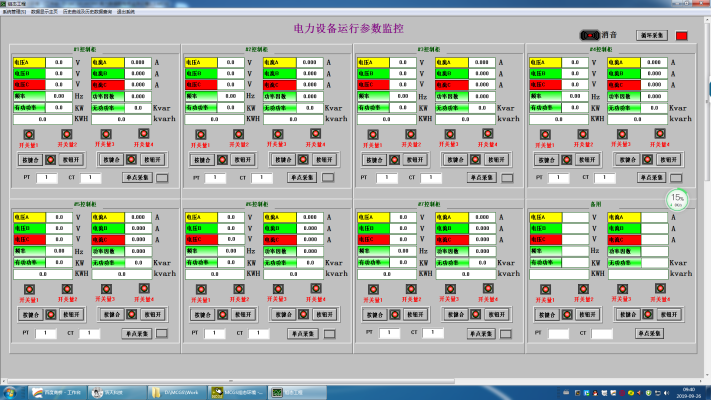Viewport: 711px width, 400px height.
Task: Click the red status square beside 循环采集
Action: point(683,36)
